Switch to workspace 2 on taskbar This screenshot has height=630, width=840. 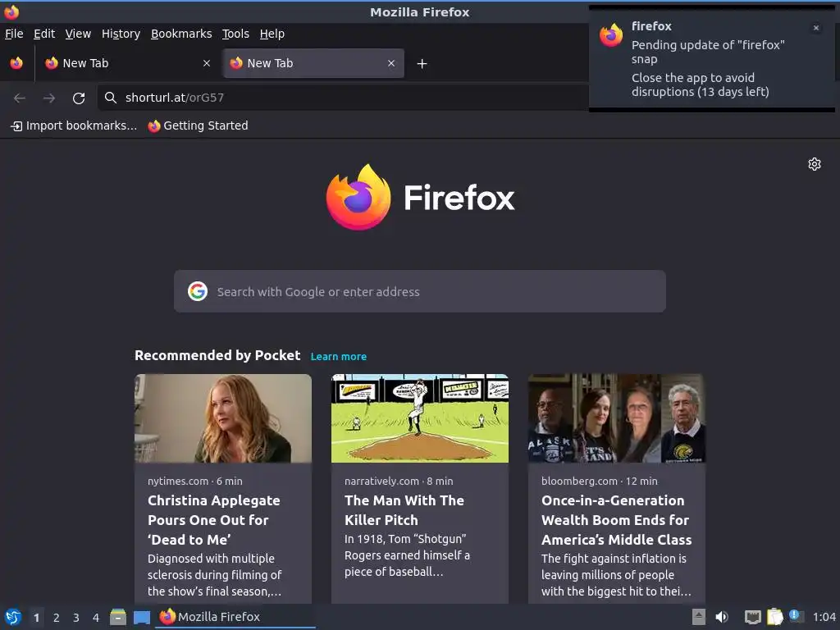tap(57, 618)
